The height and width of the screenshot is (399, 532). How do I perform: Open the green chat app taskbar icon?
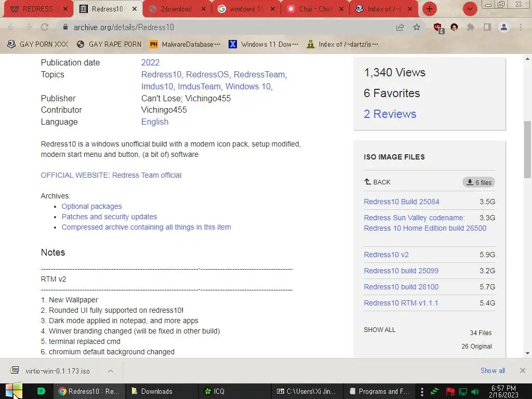[41, 391]
